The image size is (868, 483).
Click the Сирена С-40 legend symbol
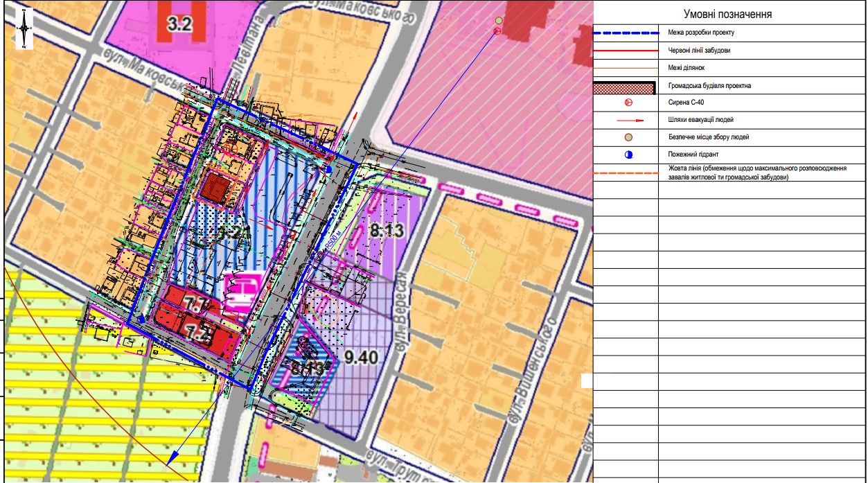[628, 103]
